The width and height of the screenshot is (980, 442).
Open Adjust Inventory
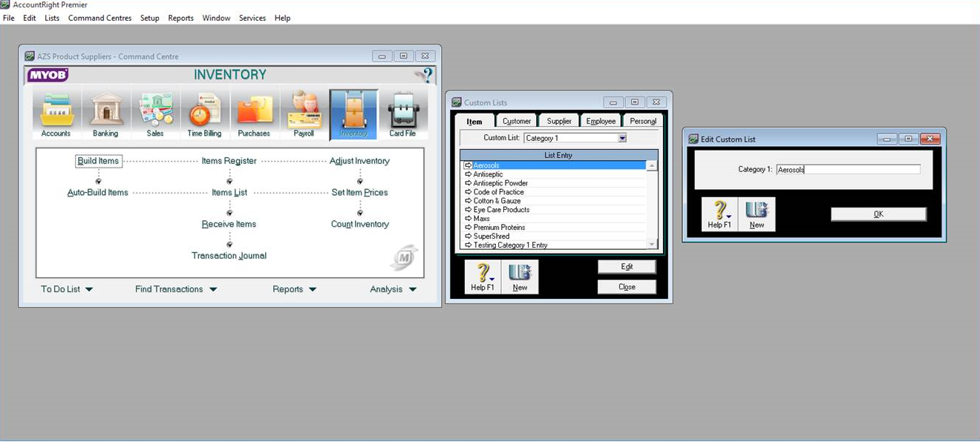point(359,161)
